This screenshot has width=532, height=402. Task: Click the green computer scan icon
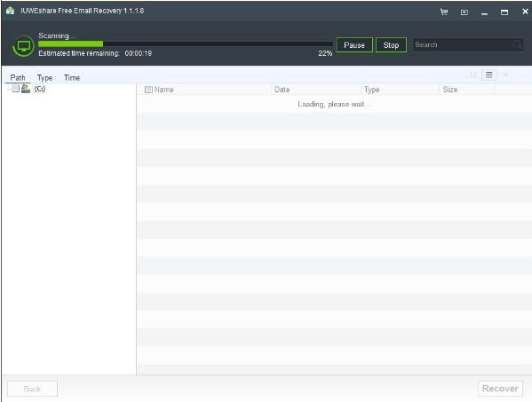point(23,46)
